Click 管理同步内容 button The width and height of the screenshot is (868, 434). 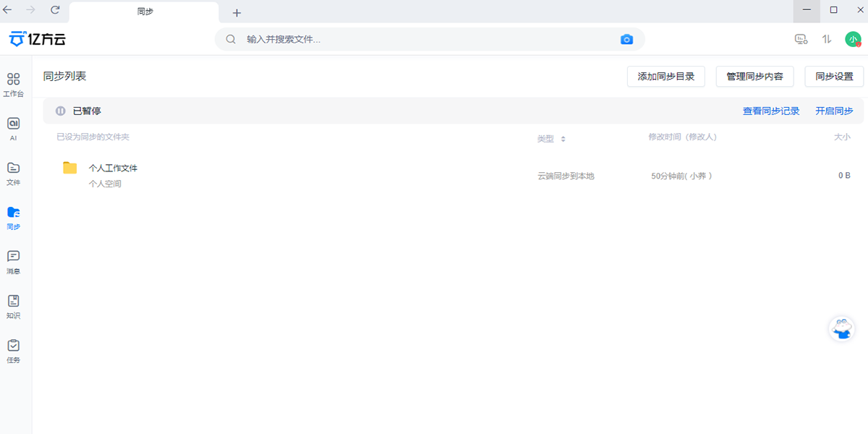pyautogui.click(x=754, y=77)
